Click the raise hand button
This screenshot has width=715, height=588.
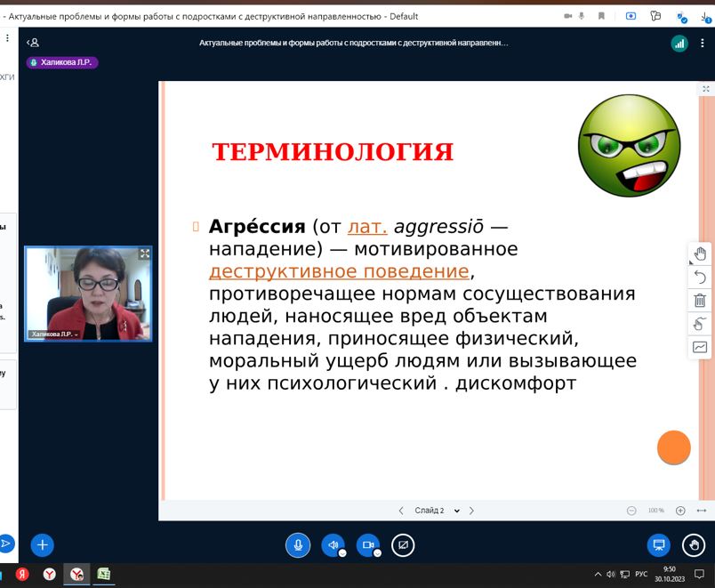(694, 544)
